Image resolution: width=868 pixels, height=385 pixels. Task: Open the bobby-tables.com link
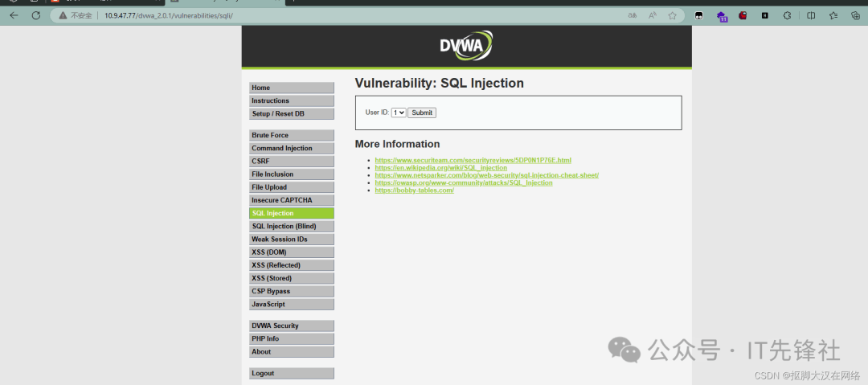(414, 190)
